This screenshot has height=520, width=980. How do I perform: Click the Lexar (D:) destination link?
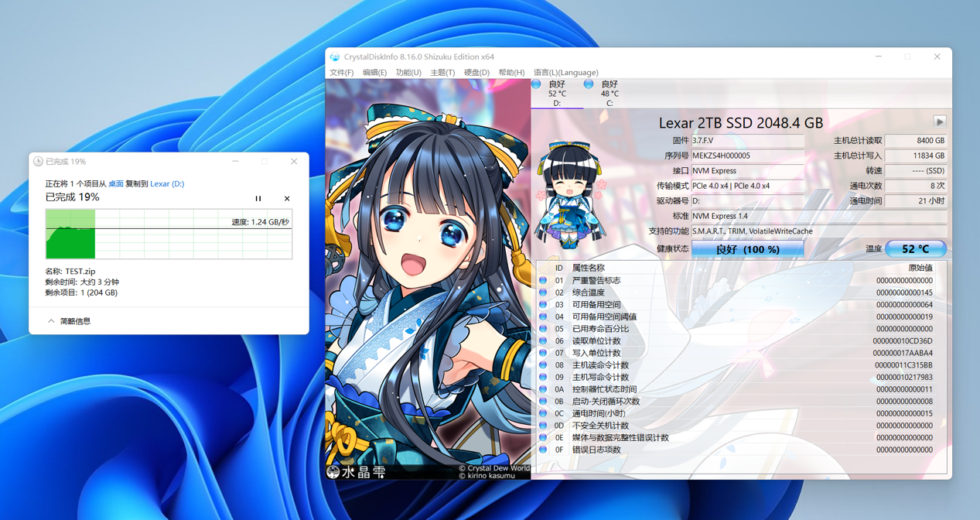pyautogui.click(x=167, y=184)
